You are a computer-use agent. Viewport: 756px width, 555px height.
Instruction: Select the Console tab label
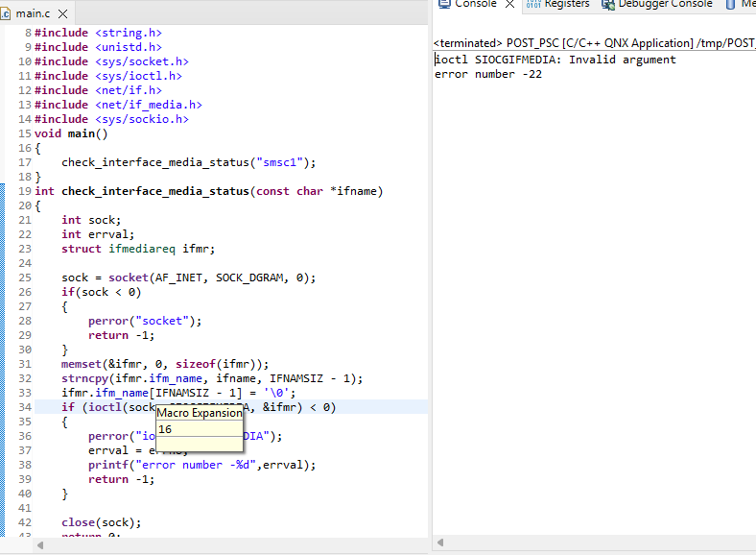pos(475,4)
